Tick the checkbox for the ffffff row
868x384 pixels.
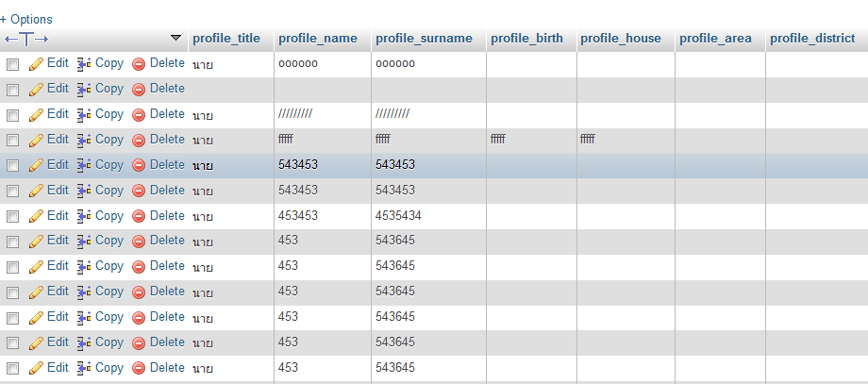(x=13, y=141)
